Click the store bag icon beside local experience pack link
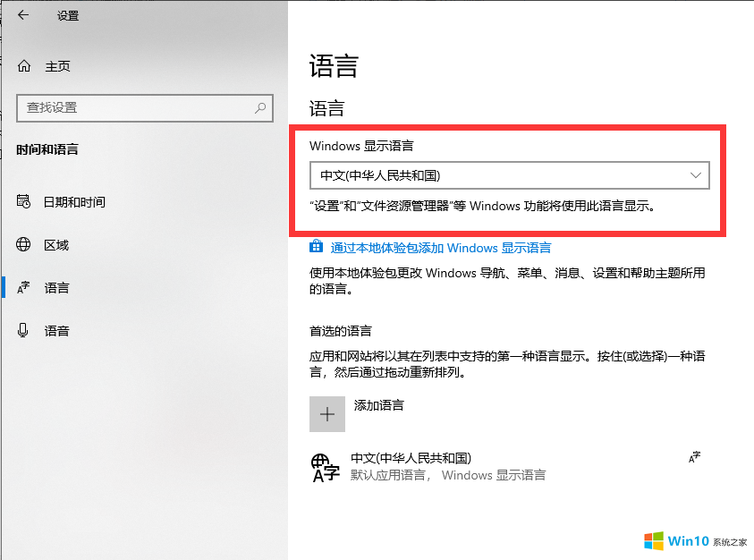Viewport: 754px width, 560px height. (x=316, y=246)
